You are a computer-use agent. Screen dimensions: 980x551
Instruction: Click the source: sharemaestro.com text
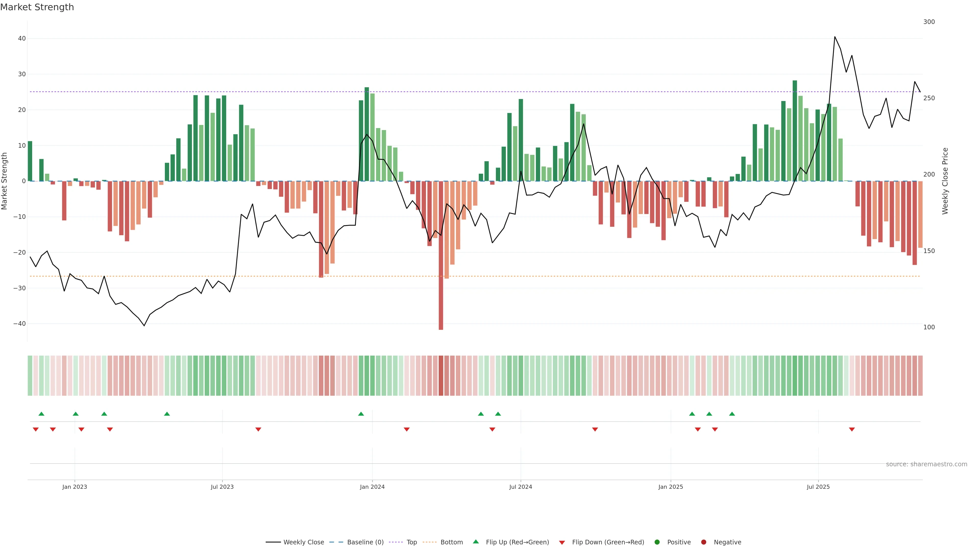point(926,464)
